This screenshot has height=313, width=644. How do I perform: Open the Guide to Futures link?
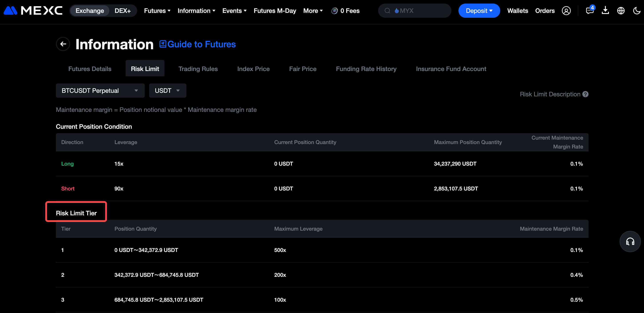click(198, 44)
